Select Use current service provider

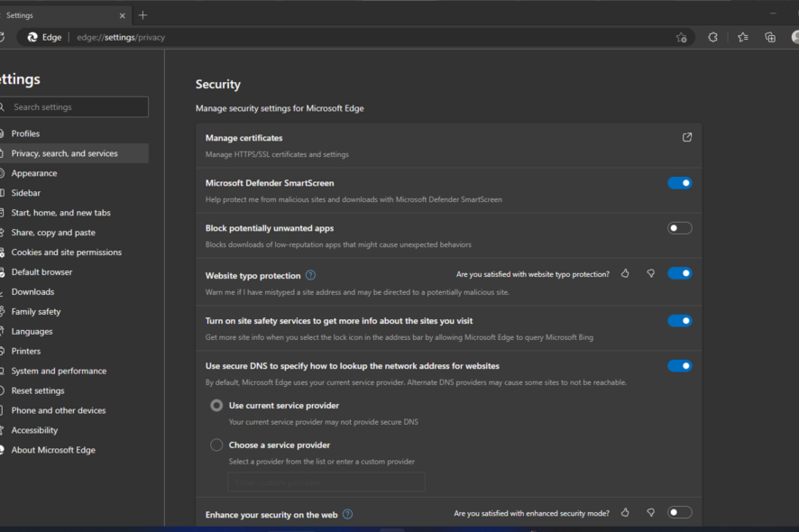point(216,405)
